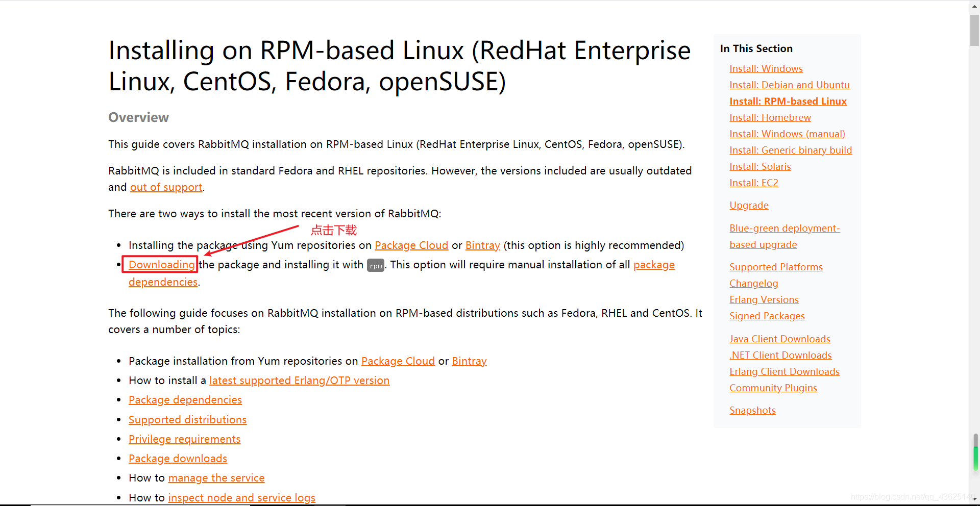Check the Erlang Versions page

(x=764, y=299)
